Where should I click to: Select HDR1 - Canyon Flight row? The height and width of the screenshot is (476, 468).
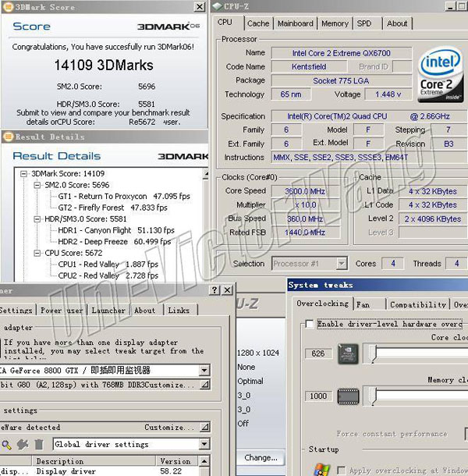(116, 230)
